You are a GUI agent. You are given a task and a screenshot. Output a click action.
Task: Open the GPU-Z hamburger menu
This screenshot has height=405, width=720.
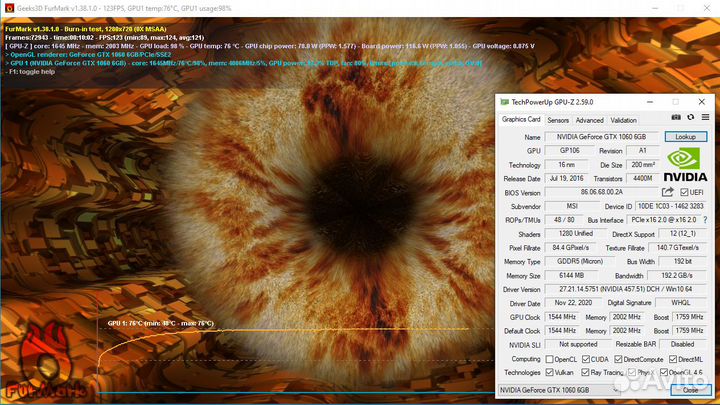coord(704,119)
